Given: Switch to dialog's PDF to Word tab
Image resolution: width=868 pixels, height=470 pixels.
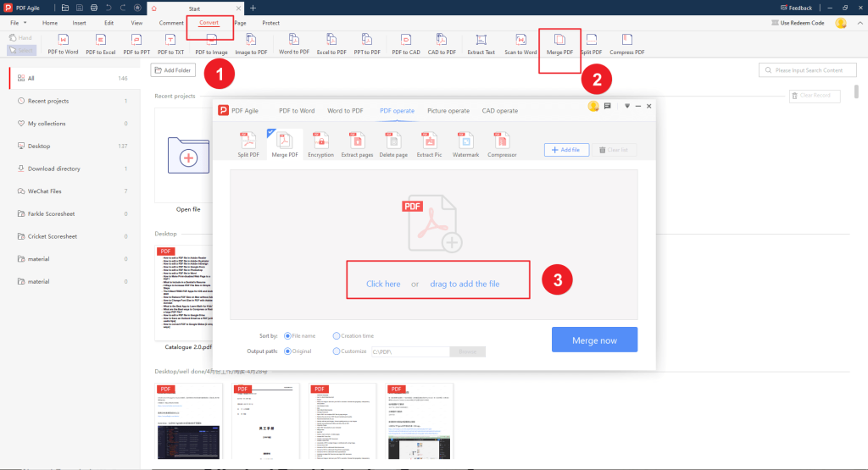Looking at the screenshot, I should pyautogui.click(x=297, y=111).
